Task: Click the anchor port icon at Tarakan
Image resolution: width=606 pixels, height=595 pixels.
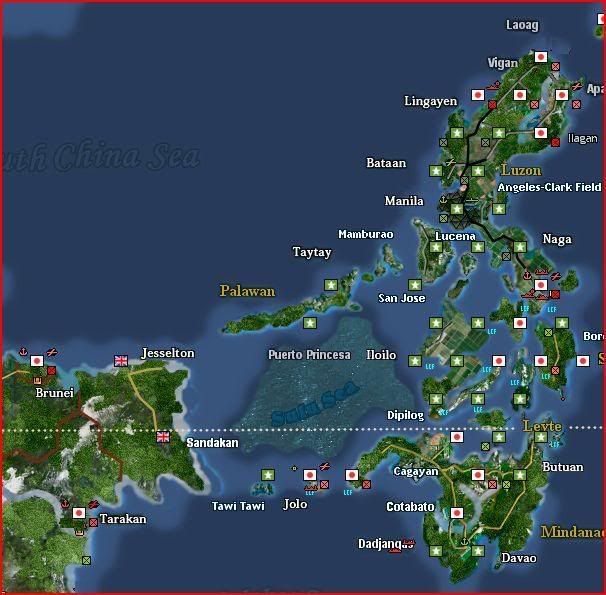Action: 65,504
